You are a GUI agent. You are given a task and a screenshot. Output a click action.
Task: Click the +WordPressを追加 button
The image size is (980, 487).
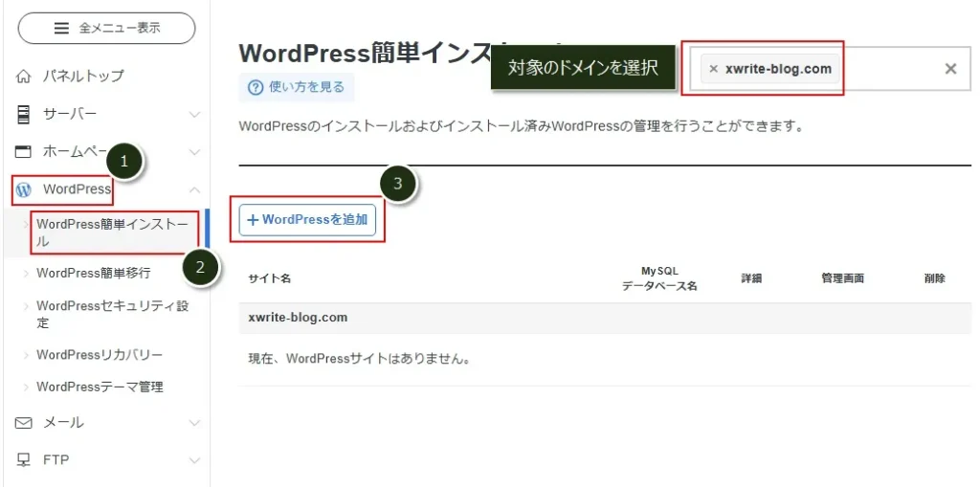[307, 219]
